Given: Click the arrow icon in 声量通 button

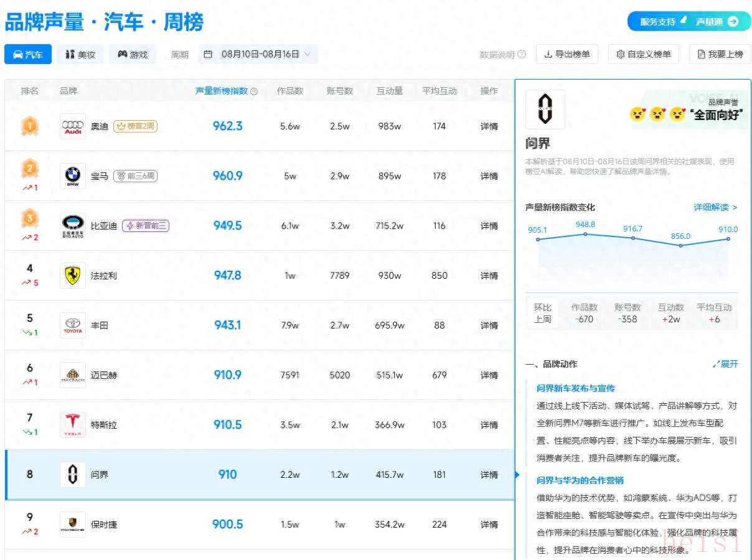Looking at the screenshot, I should coord(733,21).
